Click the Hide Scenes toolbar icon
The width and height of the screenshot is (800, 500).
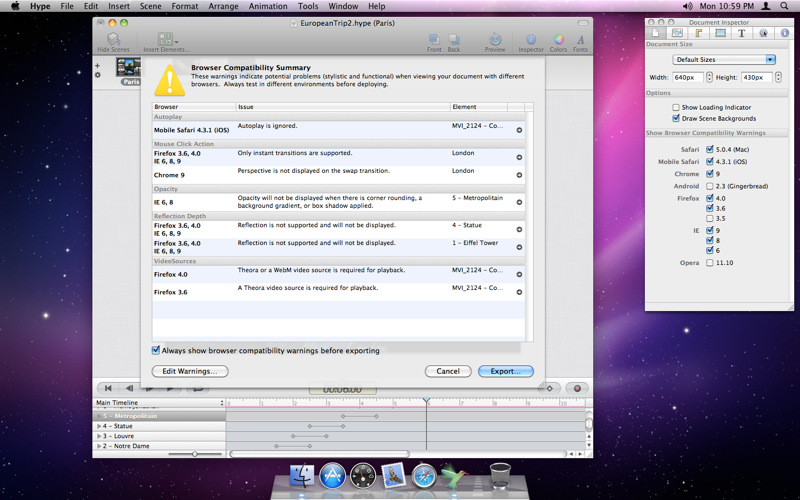[x=113, y=41]
